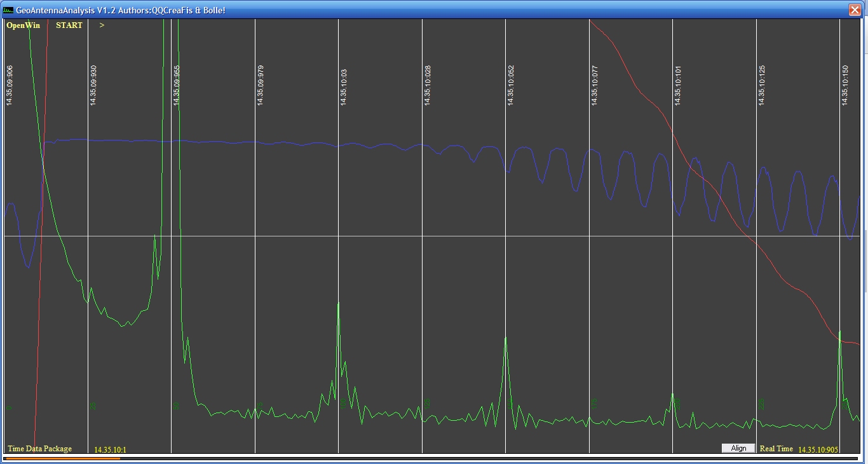Click the OpenWin label
The height and width of the screenshot is (464, 868).
(x=23, y=25)
